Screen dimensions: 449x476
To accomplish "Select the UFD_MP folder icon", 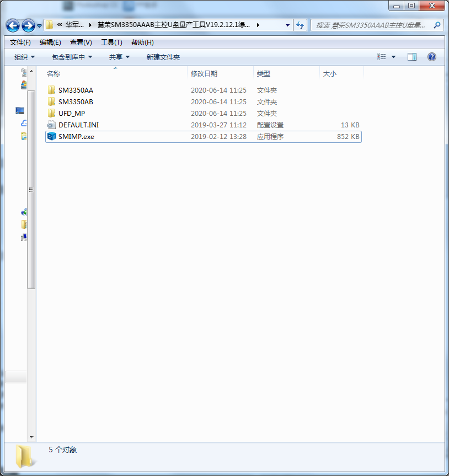I will click(51, 113).
